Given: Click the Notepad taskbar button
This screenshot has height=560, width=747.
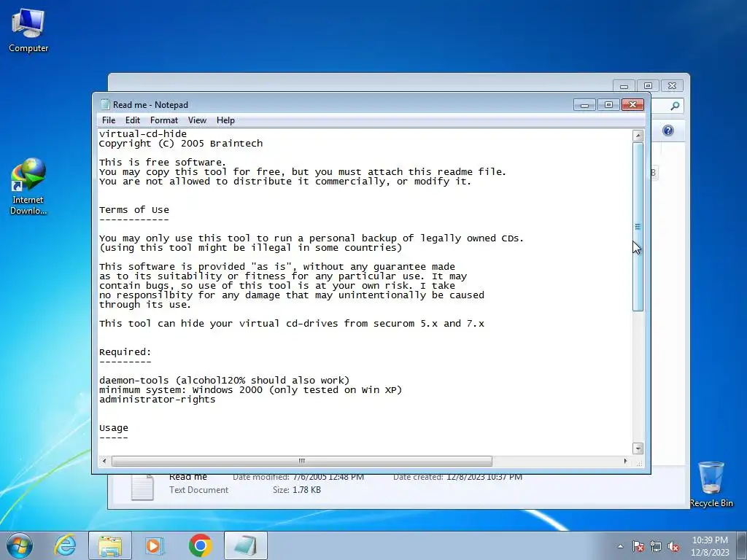Looking at the screenshot, I should [x=246, y=545].
